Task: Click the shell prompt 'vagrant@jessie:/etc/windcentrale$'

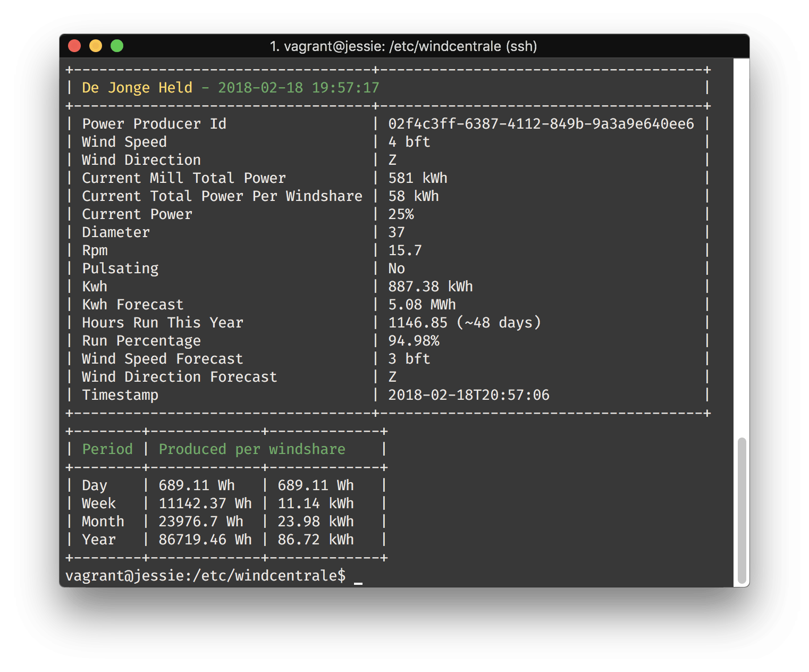Action: click(x=205, y=576)
